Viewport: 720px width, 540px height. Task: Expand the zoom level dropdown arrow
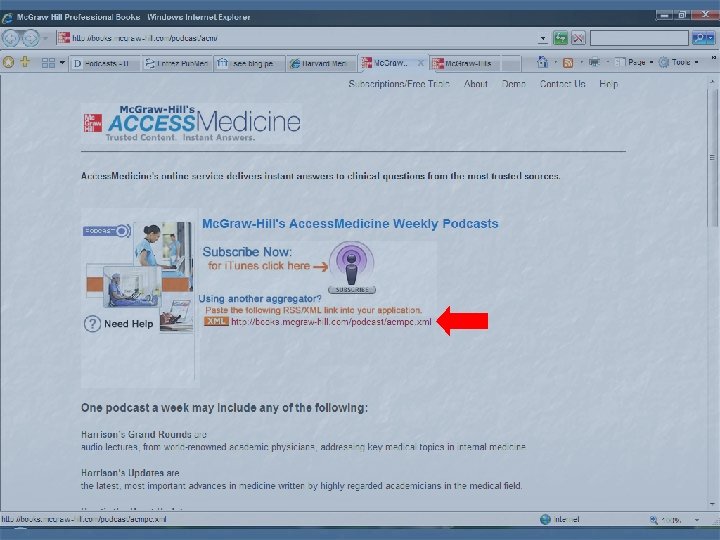point(697,520)
